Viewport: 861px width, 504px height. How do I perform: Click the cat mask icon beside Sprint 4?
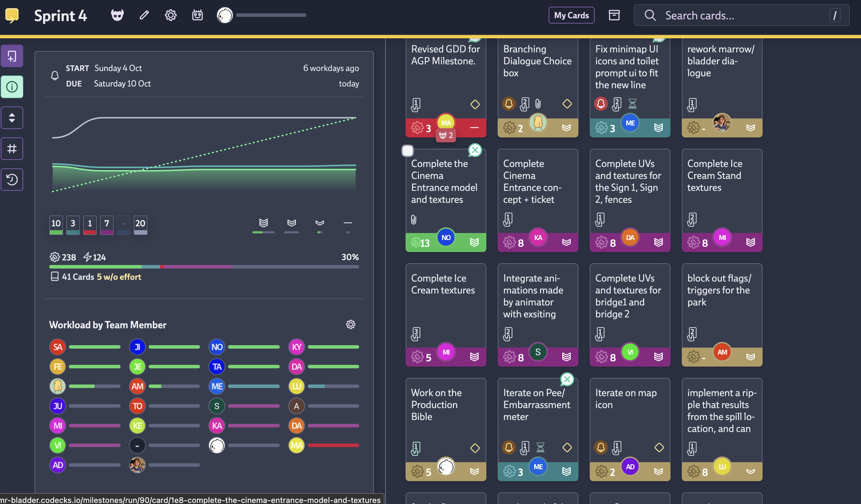(x=117, y=15)
